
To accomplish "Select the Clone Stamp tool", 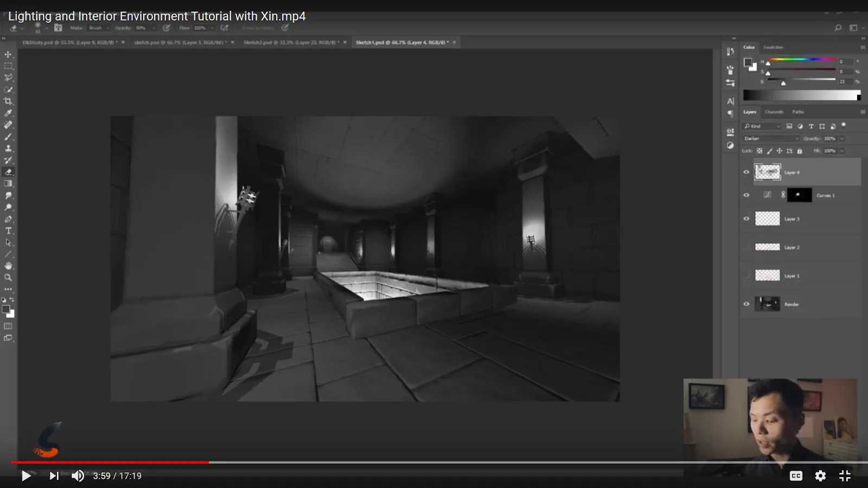I will (8, 148).
